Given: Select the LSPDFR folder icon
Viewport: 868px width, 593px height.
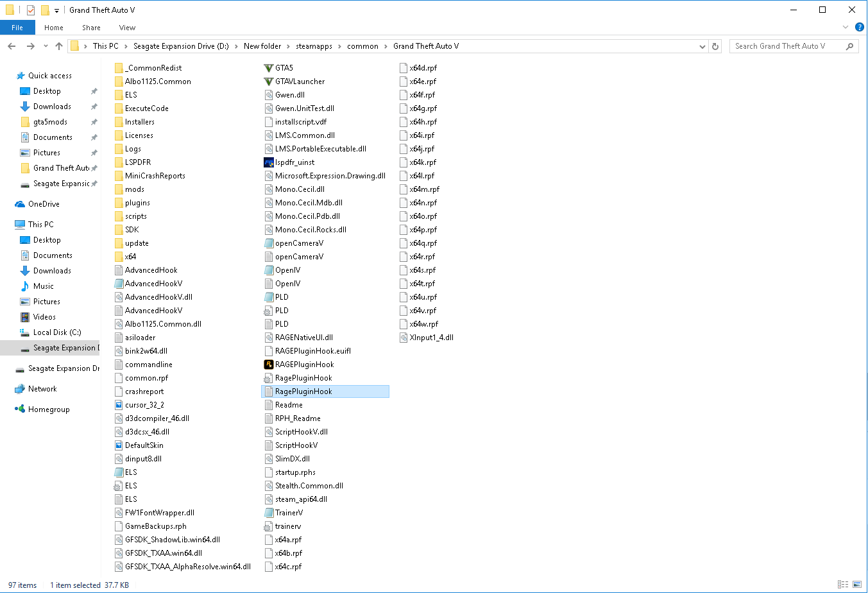Looking at the screenshot, I should pyautogui.click(x=119, y=162).
